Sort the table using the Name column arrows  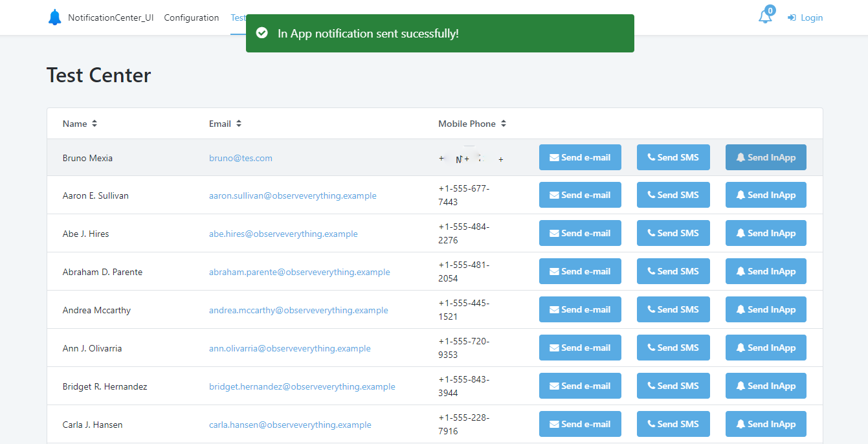point(94,123)
